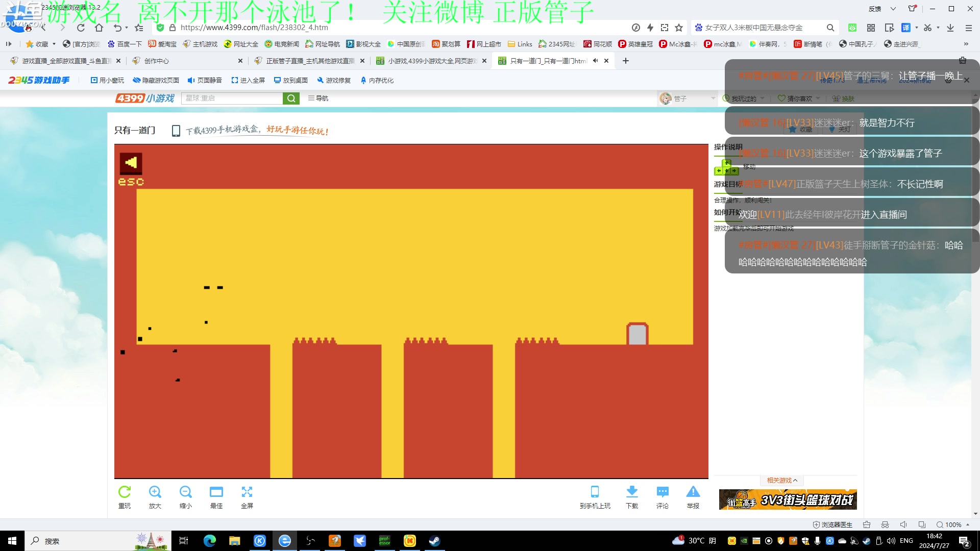Expand the 管子 user dropdown
This screenshot has width=980, height=551.
[x=713, y=98]
